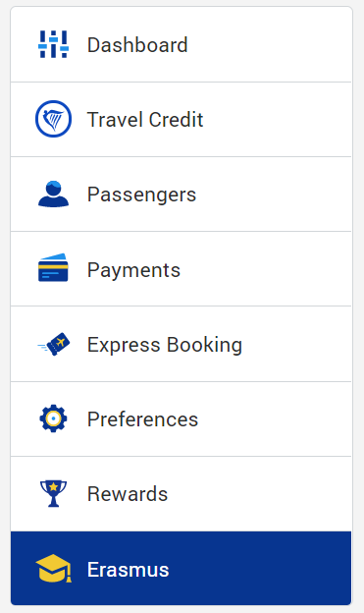Click the Rewards trophy icon
Viewport: 364px width, 613px height.
pyautogui.click(x=54, y=493)
